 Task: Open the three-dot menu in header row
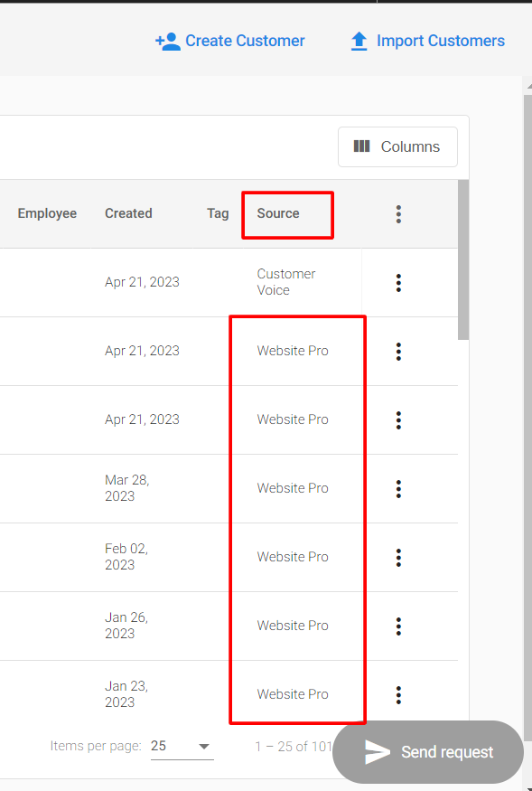click(x=398, y=214)
